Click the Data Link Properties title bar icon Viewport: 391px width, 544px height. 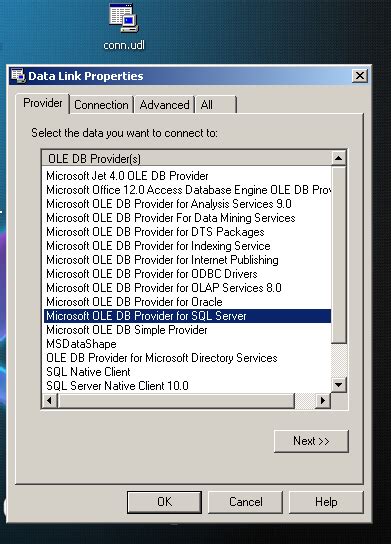18,76
